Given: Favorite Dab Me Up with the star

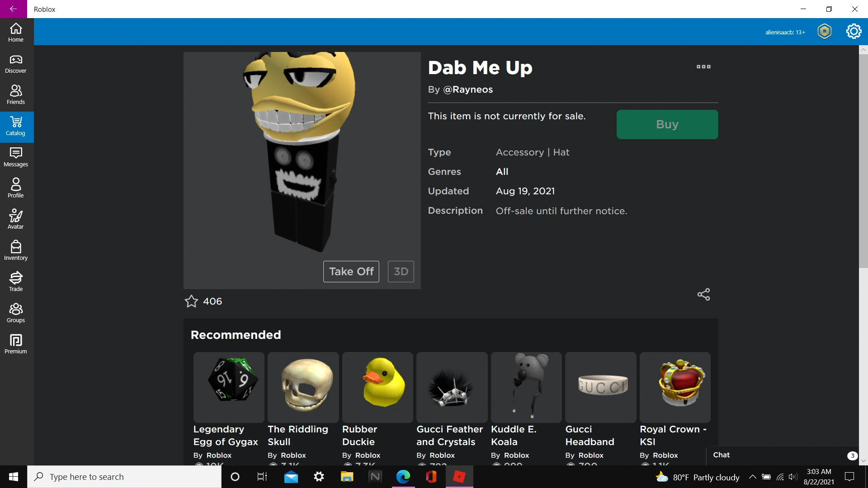Looking at the screenshot, I should 191,301.
